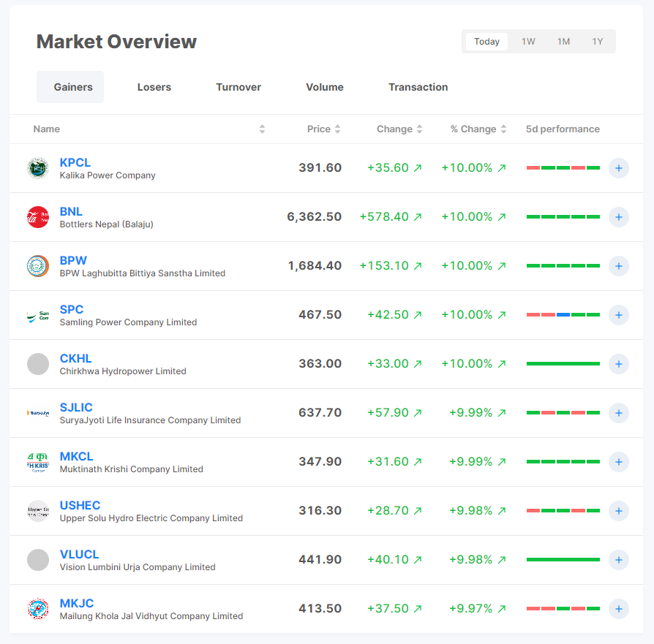654x644 pixels.
Task: Sort the table by Price
Action: click(x=337, y=129)
